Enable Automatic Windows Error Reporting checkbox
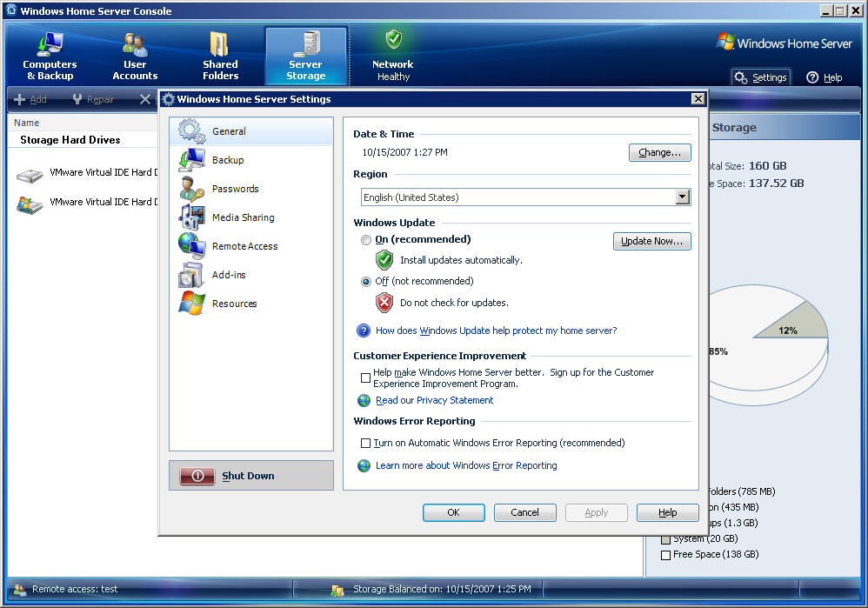 365,443
